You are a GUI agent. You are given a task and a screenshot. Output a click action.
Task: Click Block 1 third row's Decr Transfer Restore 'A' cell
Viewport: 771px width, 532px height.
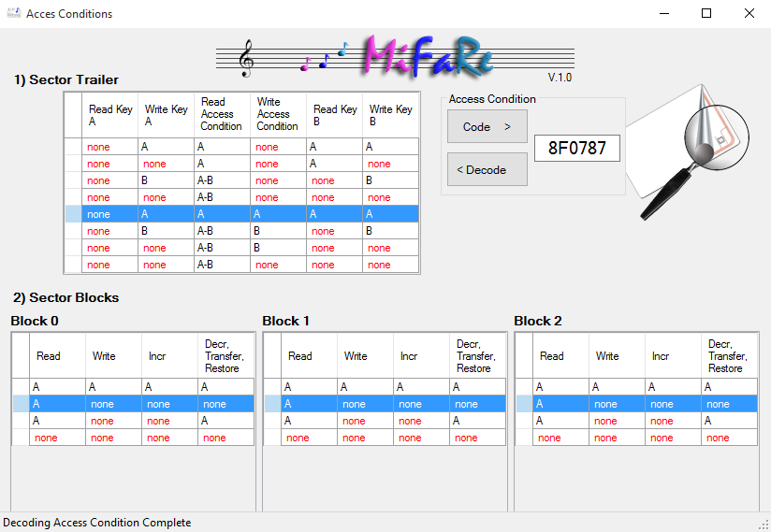click(x=477, y=421)
